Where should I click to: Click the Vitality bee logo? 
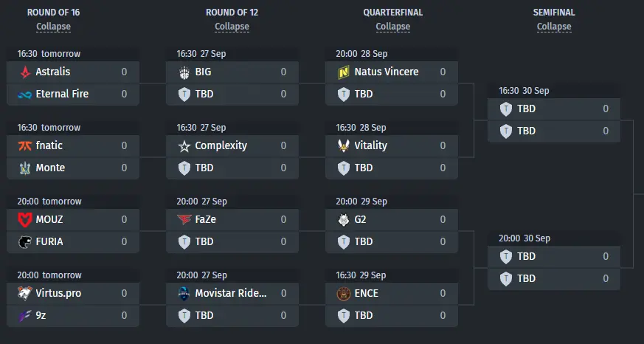coord(343,146)
